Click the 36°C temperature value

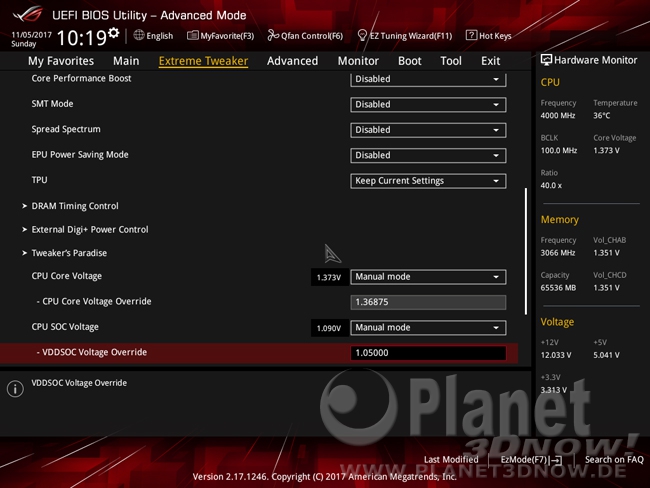click(601, 116)
